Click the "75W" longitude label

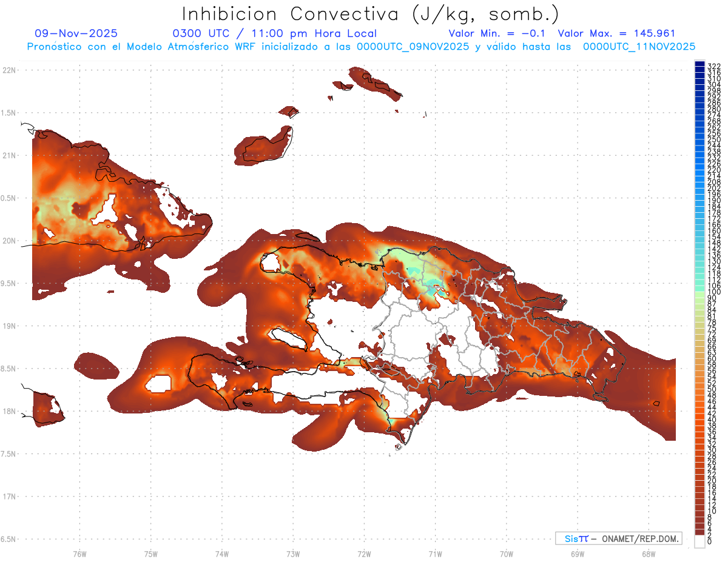[x=151, y=553]
